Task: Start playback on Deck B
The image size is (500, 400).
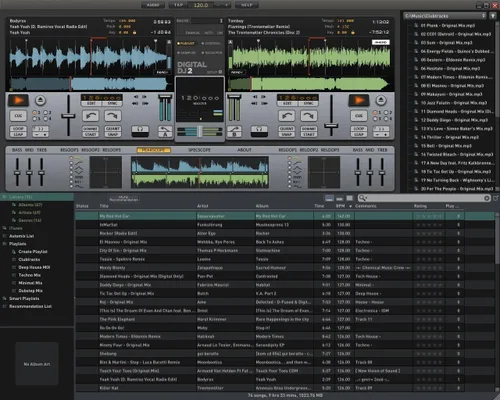Action: [x=359, y=100]
